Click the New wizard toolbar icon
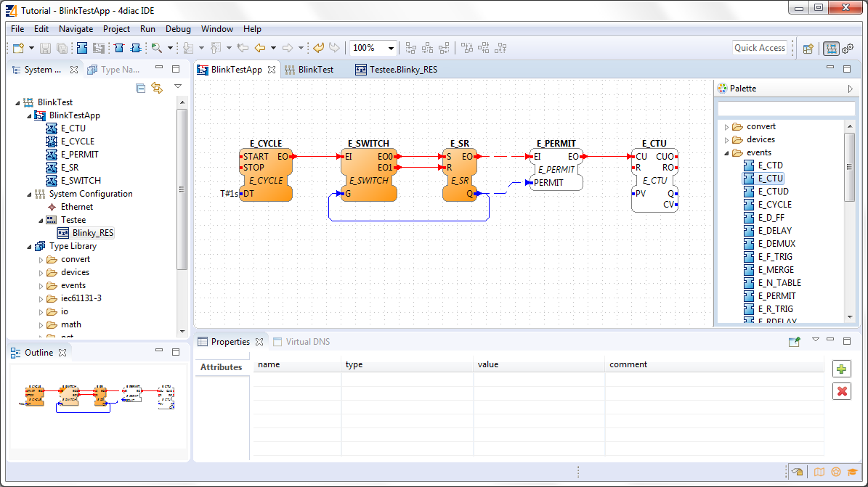Screen dimensions: 868x487 pos(17,48)
